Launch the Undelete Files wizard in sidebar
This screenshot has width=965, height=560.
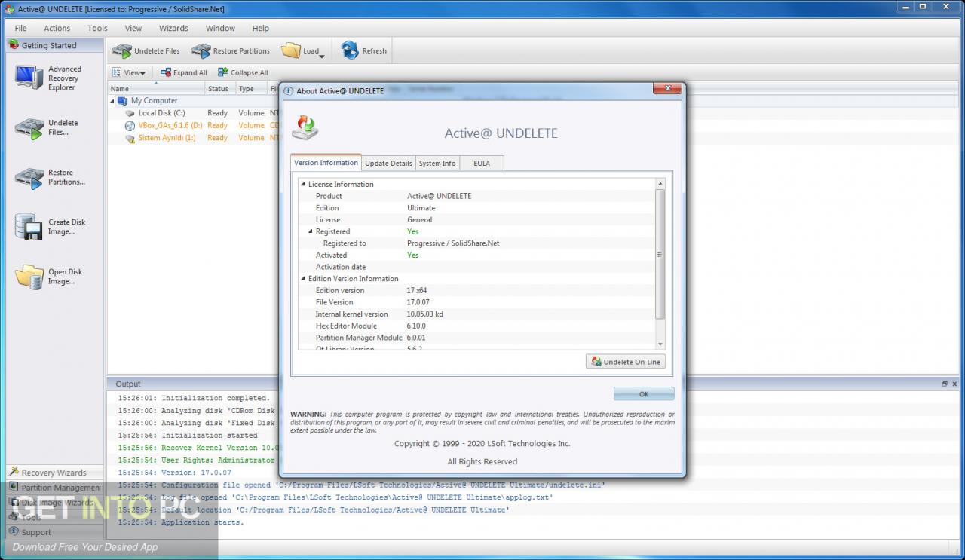(x=29, y=127)
